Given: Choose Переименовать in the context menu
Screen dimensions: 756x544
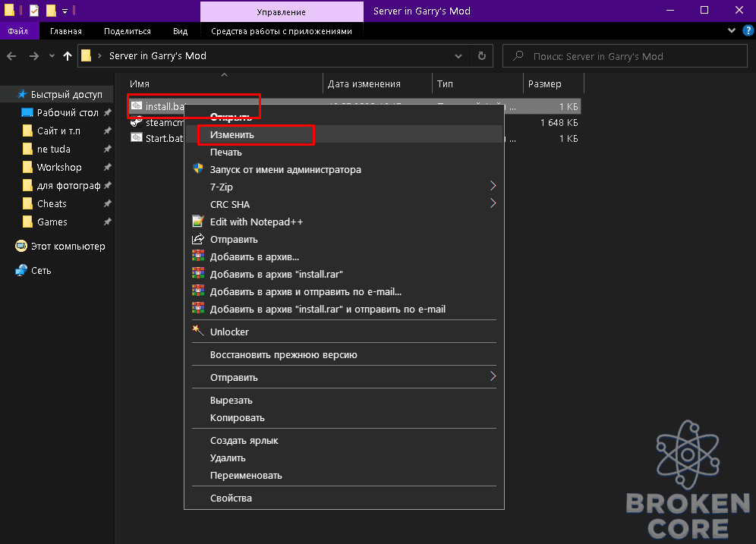Looking at the screenshot, I should [345, 475].
